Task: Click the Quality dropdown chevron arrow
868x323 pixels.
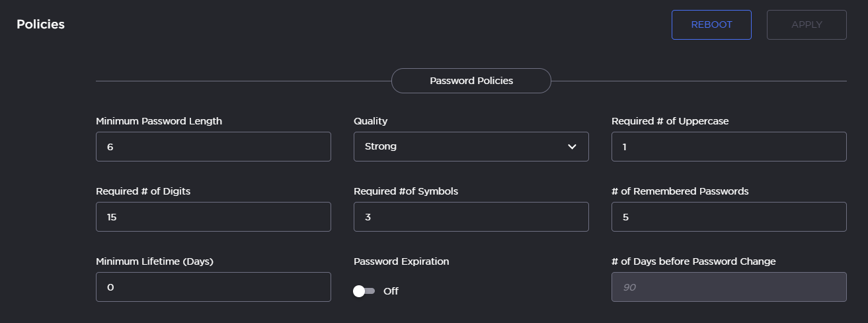Action: coord(572,146)
